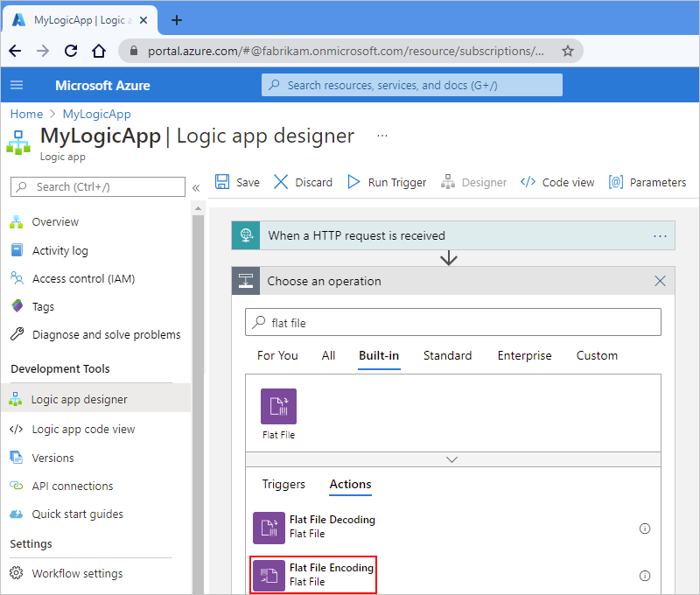Screen dimensions: 700x595
Task: Click Run Trigger in toolbar
Action: pos(387,182)
